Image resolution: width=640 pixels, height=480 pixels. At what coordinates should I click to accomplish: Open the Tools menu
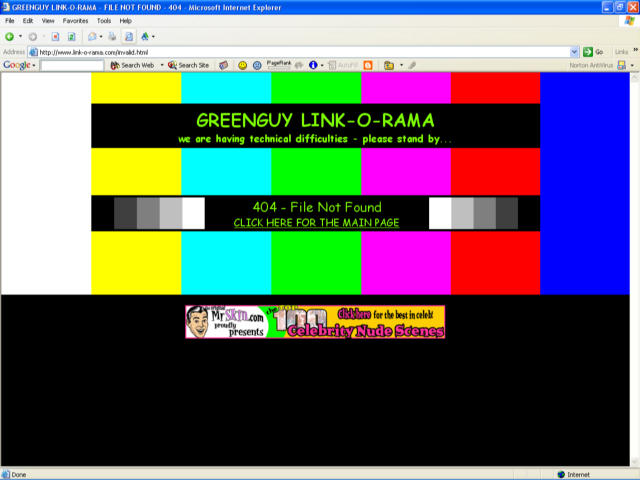pos(104,20)
